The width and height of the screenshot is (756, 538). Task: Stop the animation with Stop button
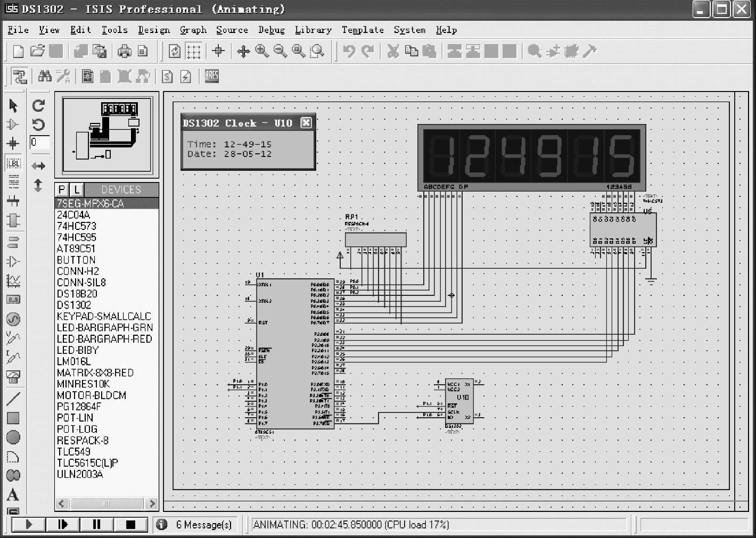pos(130,525)
